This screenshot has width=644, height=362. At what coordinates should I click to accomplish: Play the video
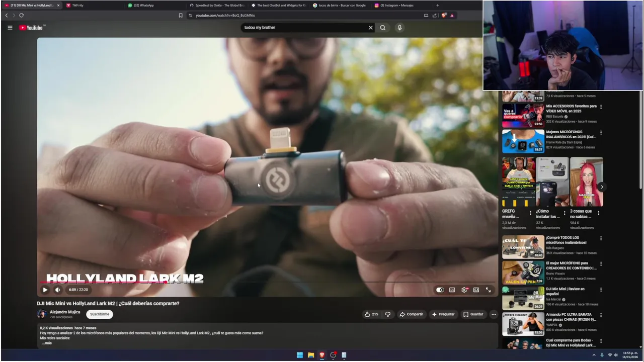click(x=45, y=290)
